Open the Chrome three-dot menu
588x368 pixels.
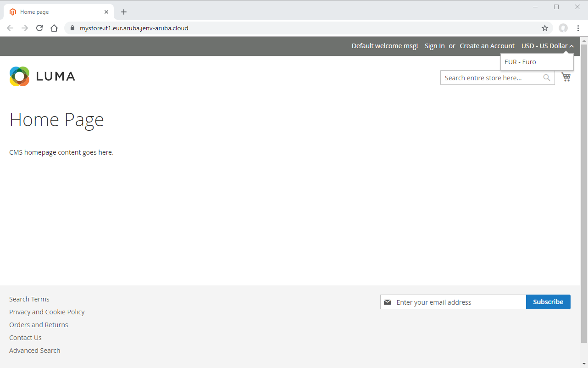pos(578,28)
